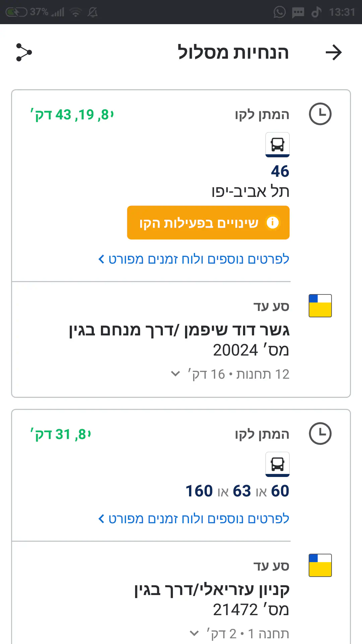Tap the green arrival times 8, 19, 43 min
362x644 pixels.
[72, 115]
